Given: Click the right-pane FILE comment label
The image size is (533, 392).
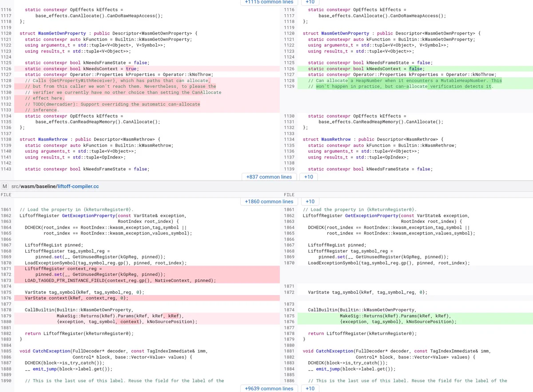Looking at the screenshot, I should point(289,194).
